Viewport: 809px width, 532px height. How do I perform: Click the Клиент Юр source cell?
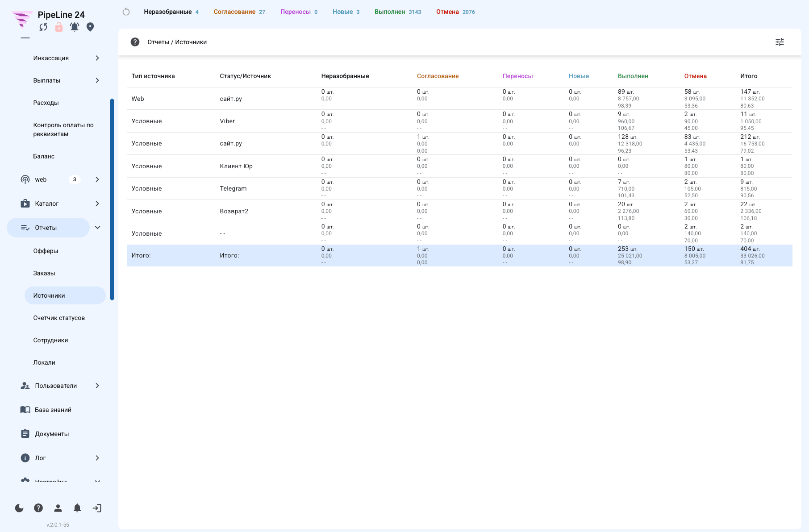click(236, 166)
